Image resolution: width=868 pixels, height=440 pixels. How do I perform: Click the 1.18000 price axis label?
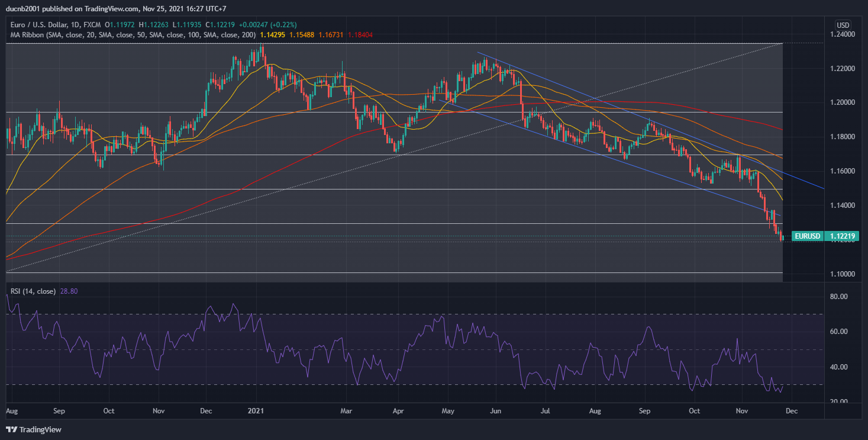click(843, 137)
